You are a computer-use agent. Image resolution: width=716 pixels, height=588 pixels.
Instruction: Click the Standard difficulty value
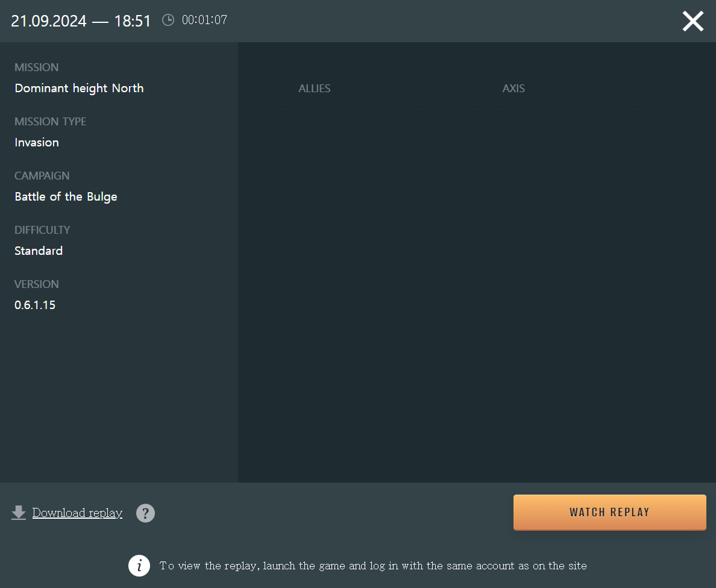[x=39, y=251]
